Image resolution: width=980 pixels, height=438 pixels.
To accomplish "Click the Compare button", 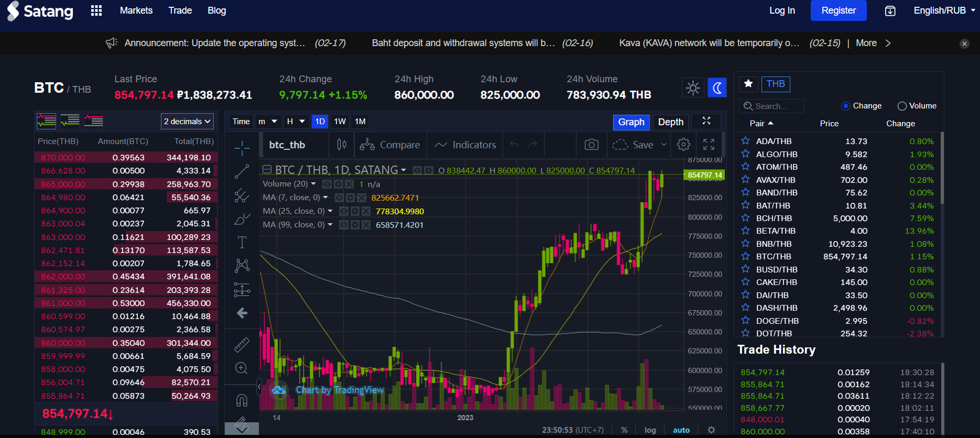I will 390,145.
